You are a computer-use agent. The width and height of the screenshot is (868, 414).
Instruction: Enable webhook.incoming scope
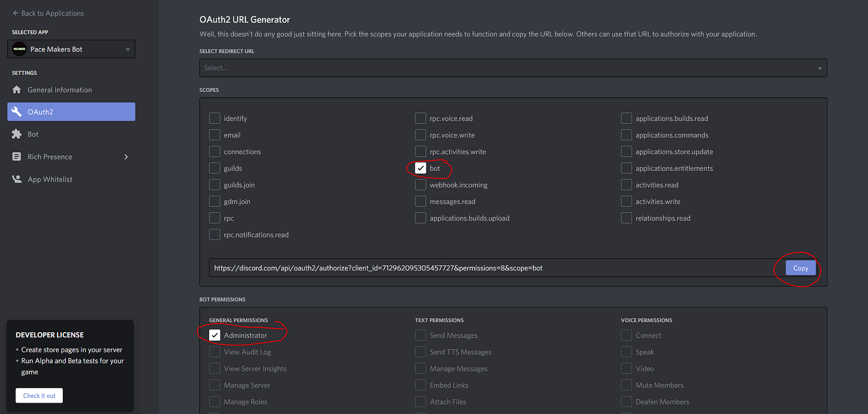(x=421, y=185)
